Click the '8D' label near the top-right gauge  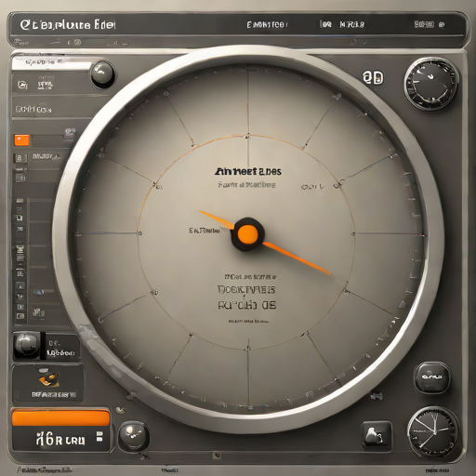click(373, 77)
